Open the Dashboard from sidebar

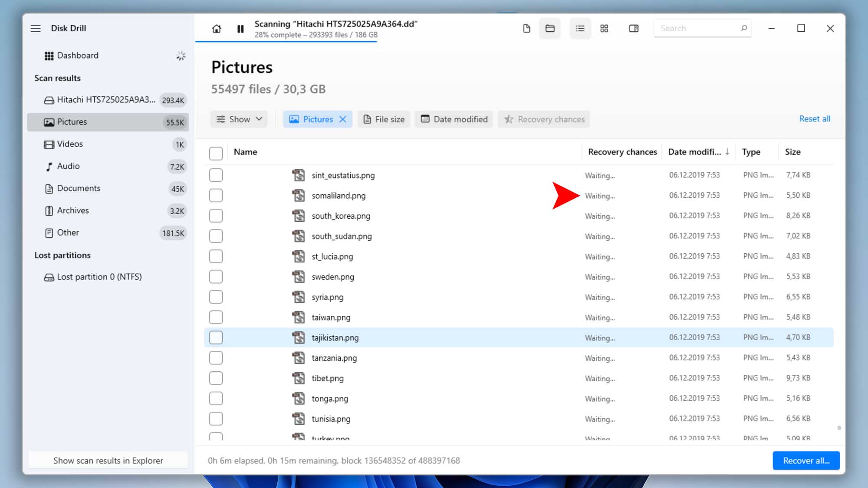tap(78, 56)
